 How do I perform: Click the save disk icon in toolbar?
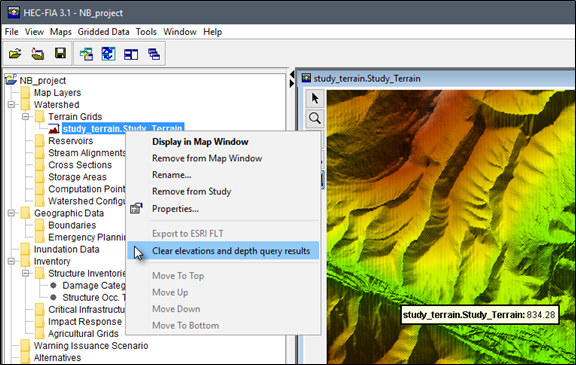60,53
